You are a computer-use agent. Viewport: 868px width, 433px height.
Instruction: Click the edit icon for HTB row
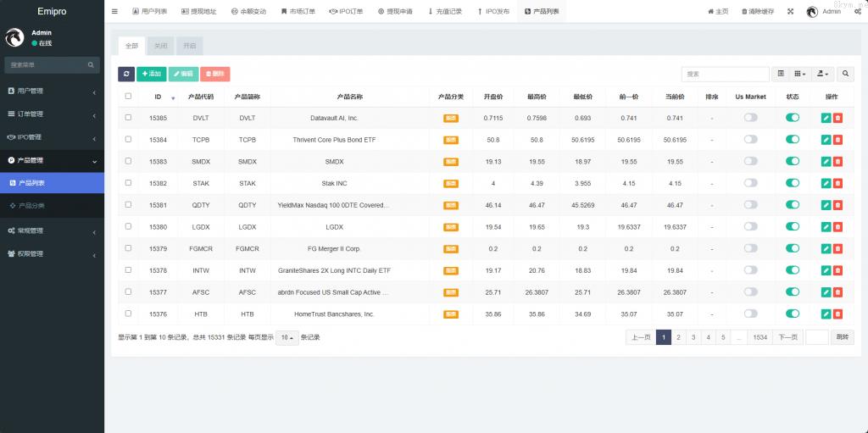826,314
